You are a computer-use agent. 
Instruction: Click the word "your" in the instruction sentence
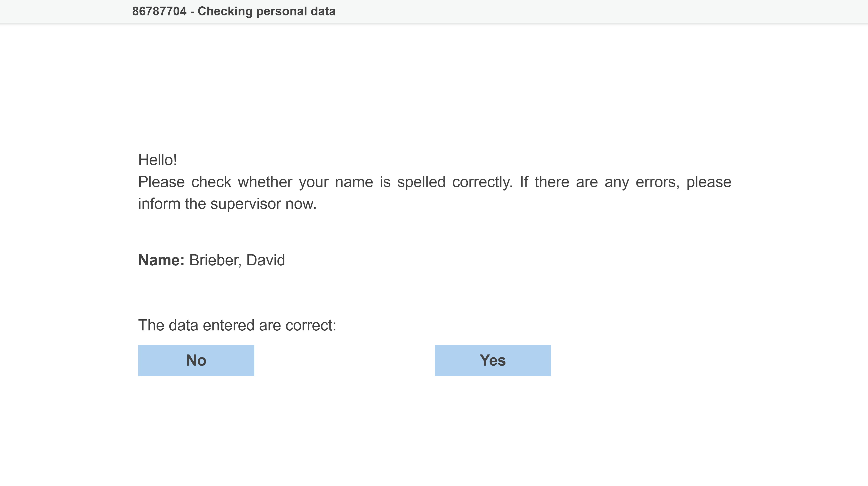(313, 182)
